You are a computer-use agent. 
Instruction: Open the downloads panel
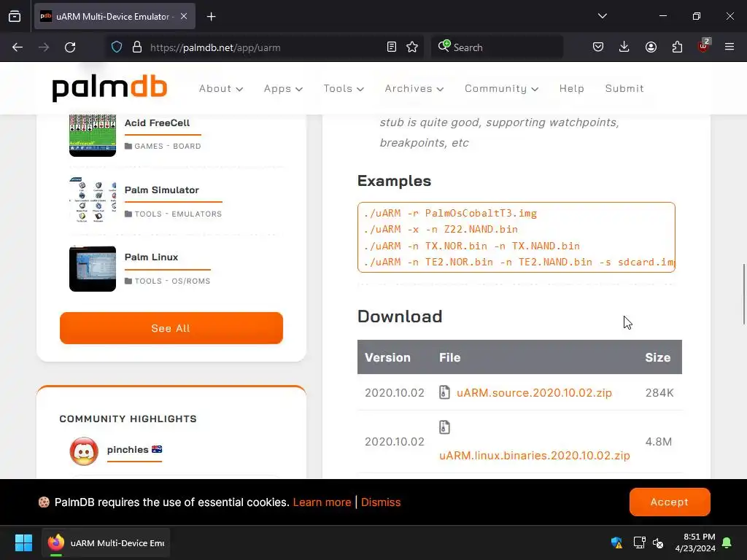click(624, 47)
